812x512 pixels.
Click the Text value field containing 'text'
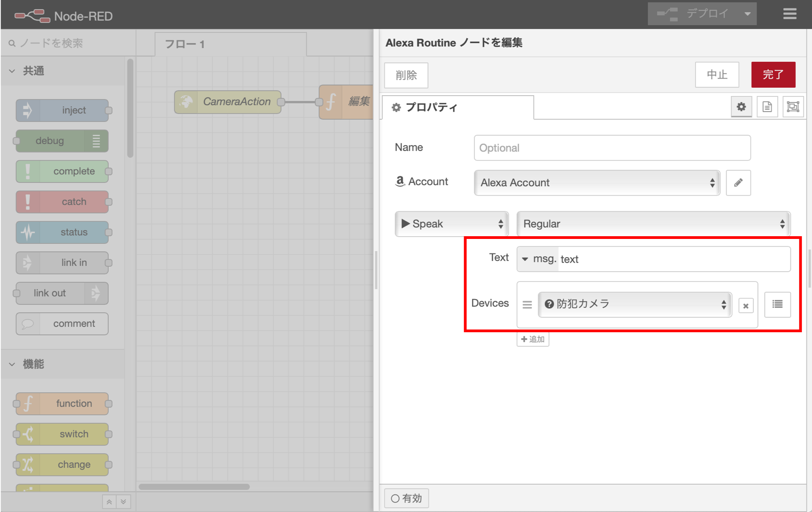[674, 259]
